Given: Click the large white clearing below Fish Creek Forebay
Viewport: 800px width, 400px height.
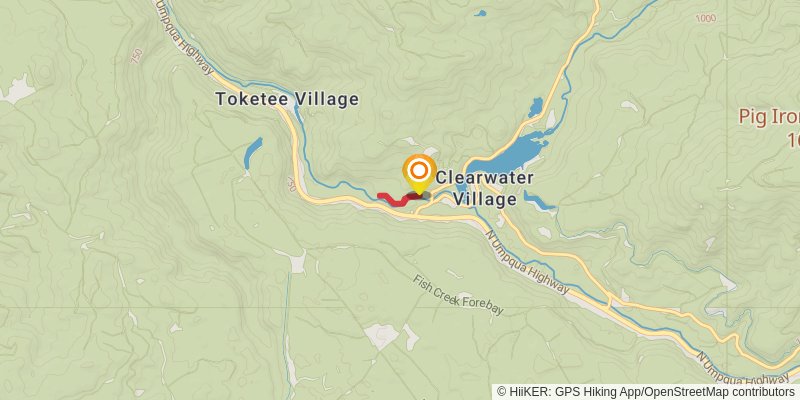Looking at the screenshot, I should 381,336.
